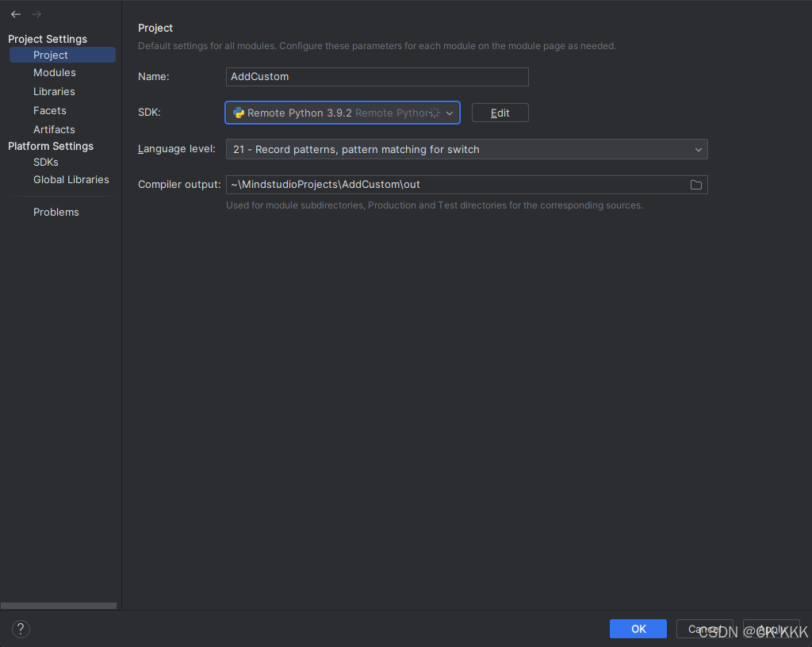Open the Facets settings page
This screenshot has width=812, height=647.
[50, 111]
